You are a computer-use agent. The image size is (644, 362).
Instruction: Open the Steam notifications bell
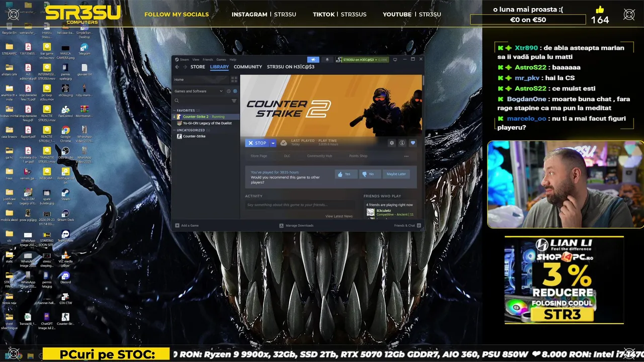[327, 59]
